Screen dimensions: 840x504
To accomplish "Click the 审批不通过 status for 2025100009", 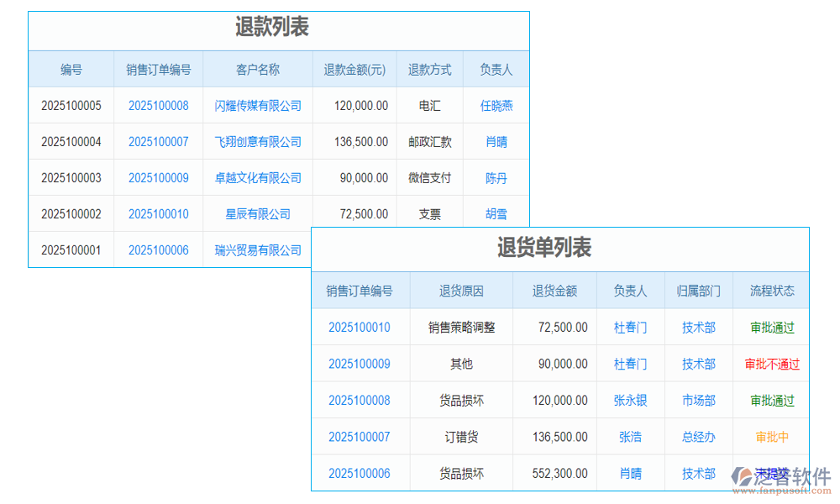I will tap(771, 364).
